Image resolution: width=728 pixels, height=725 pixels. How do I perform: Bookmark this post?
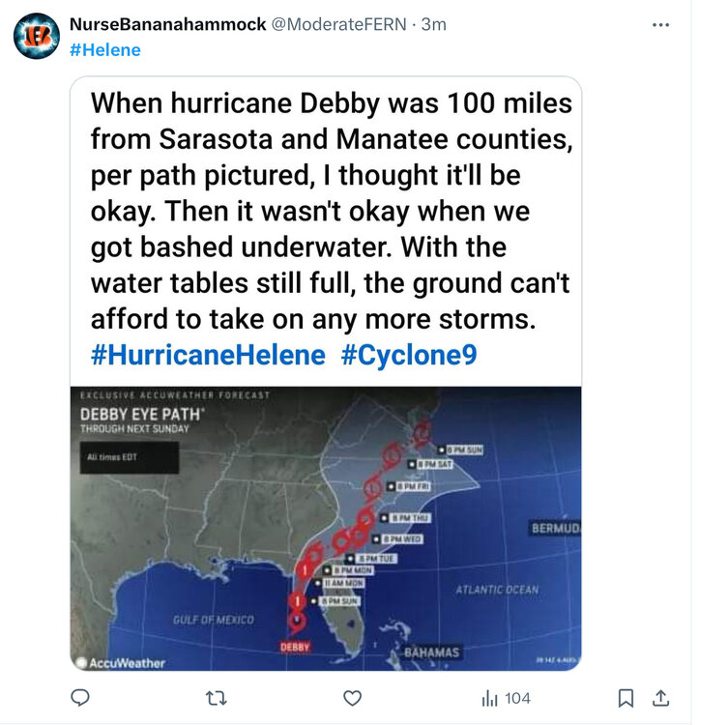pos(626,698)
